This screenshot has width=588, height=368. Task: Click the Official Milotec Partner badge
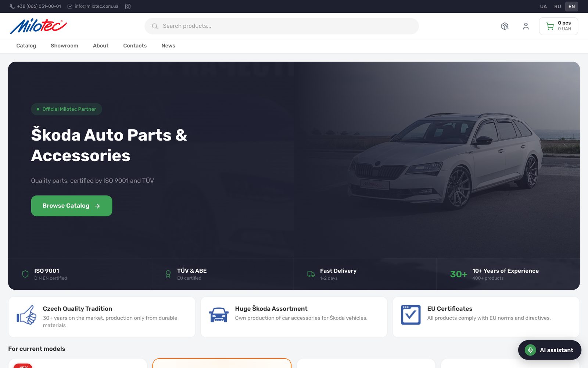coord(67,109)
